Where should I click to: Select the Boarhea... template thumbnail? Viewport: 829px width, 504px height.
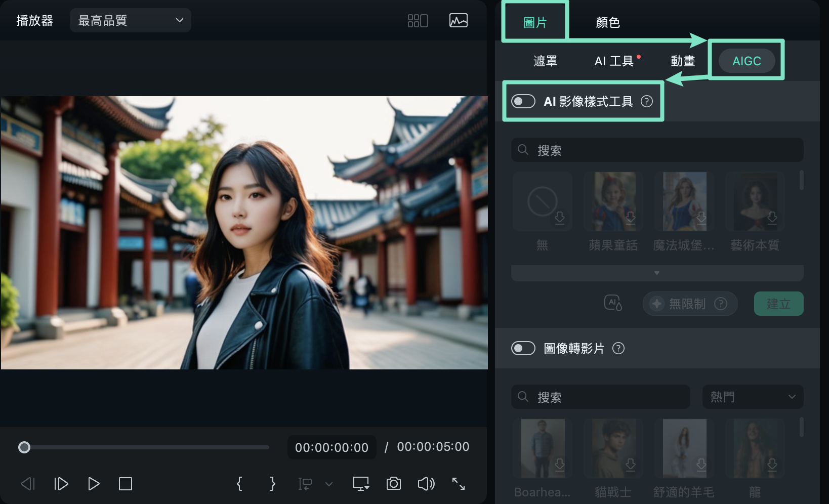coord(543,448)
